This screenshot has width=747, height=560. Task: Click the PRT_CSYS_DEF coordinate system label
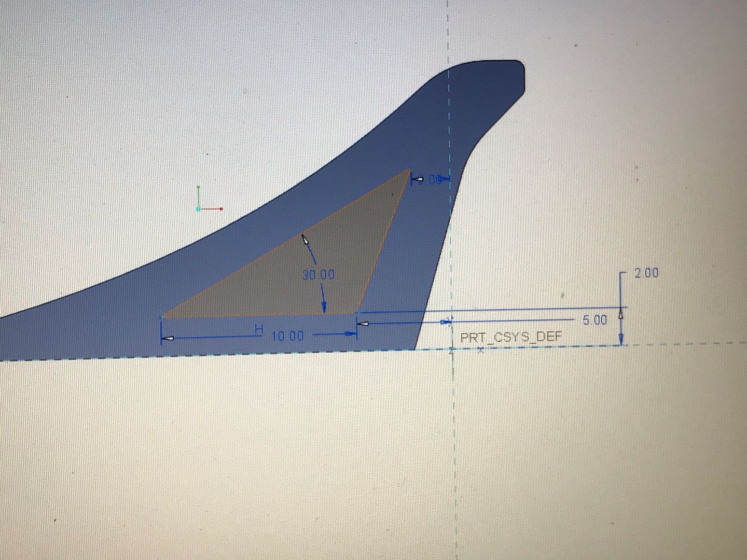tap(510, 337)
